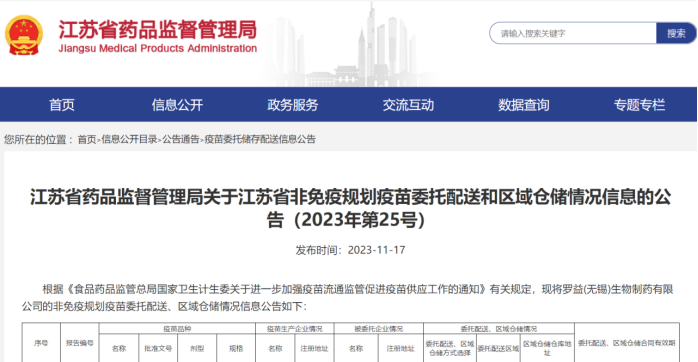Click the 委托配送区域 column header
The width and height of the screenshot is (698, 362).
coord(498,348)
